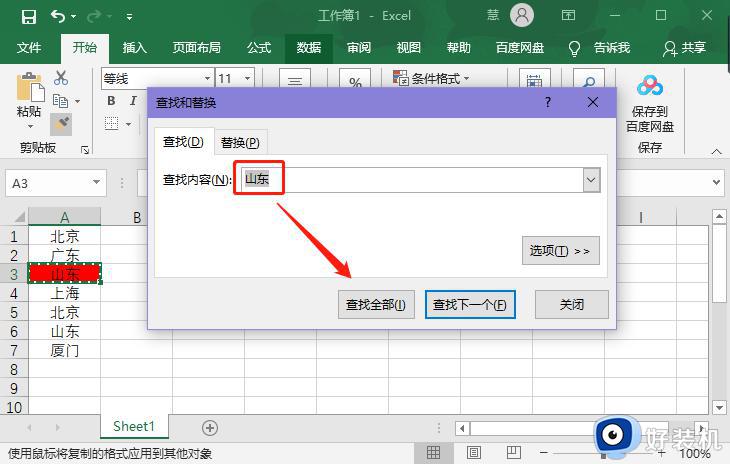The image size is (730, 464).
Task: Click the 查找下一个(F) button
Action: pos(470,305)
